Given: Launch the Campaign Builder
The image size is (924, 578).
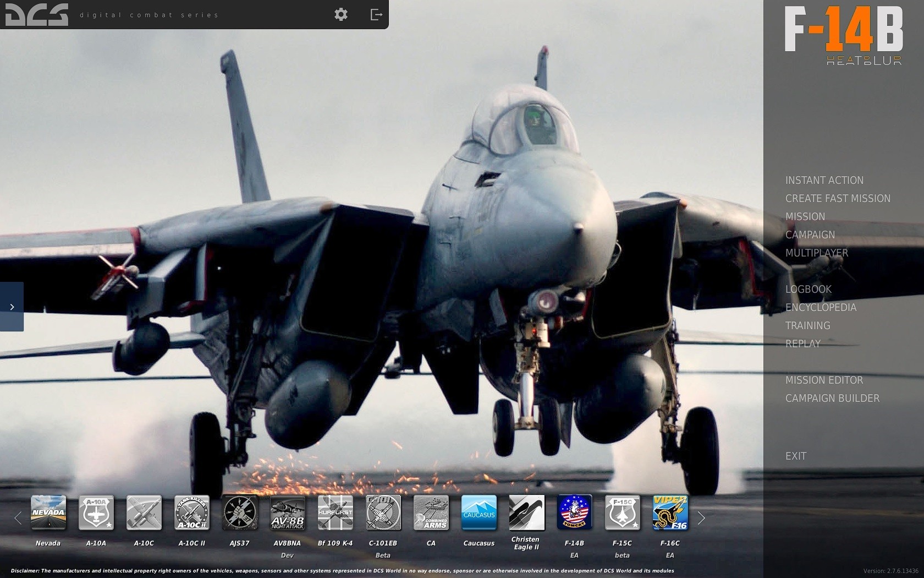Looking at the screenshot, I should tap(832, 399).
